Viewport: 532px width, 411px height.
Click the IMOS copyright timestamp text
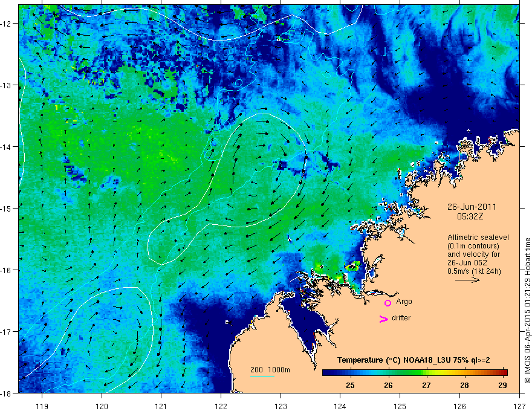pos(527,311)
